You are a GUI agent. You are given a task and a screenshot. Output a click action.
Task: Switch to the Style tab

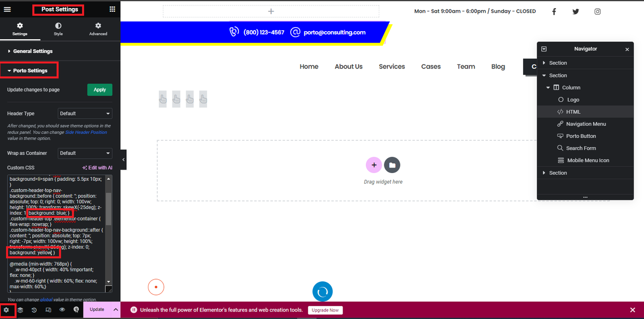coord(58,29)
